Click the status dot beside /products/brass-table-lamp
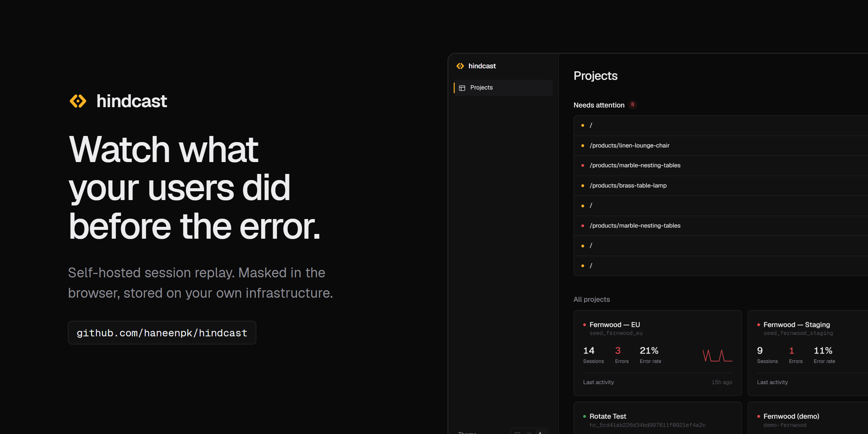868x434 pixels. (x=583, y=186)
